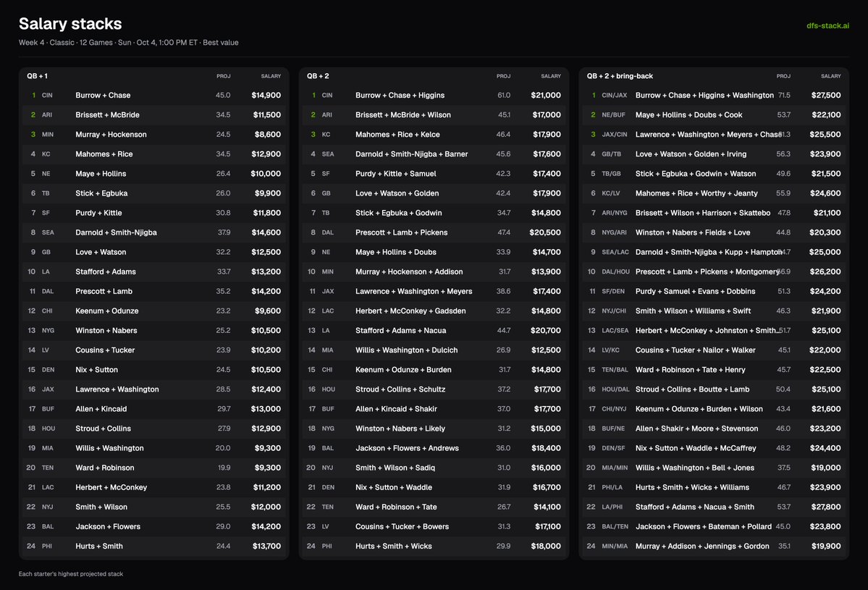Click the "QB + 1" table title
Viewport: 868px width, 590px height.
point(37,76)
